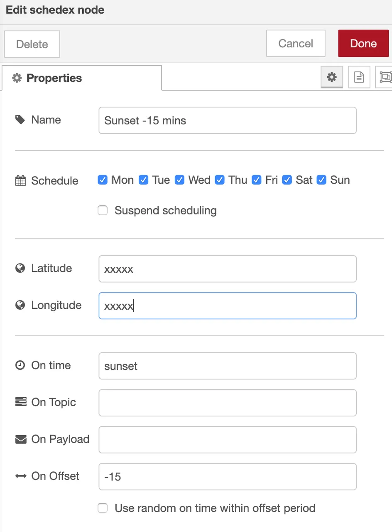Click the On Payload text field
The width and height of the screenshot is (392, 532).
coord(228,440)
